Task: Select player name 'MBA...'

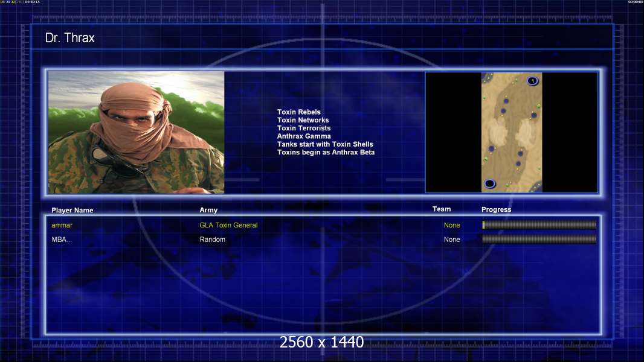Action: point(62,240)
